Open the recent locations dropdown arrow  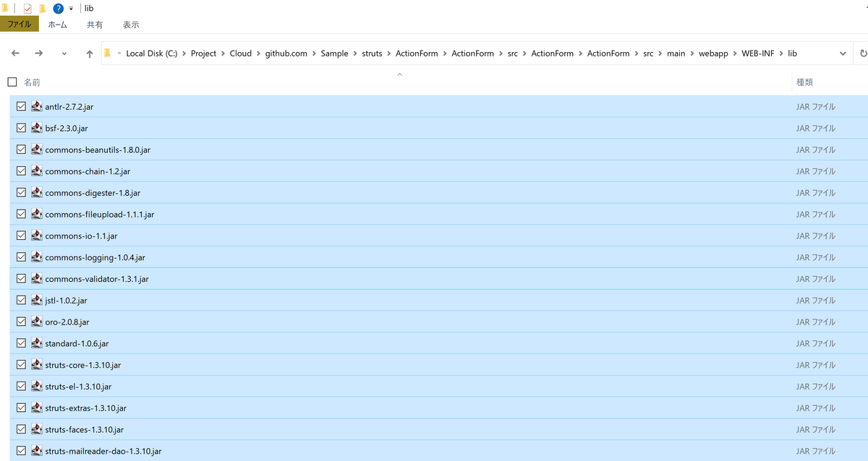pos(64,54)
